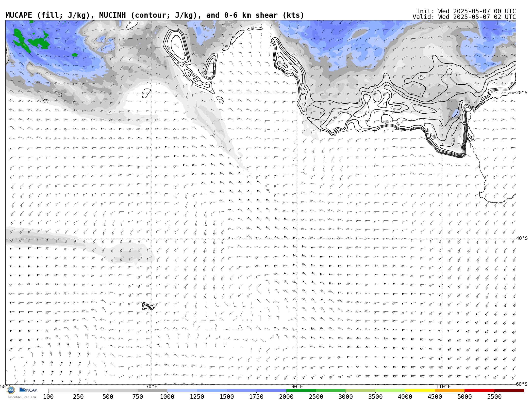Click the red colorbar swatch for 5000-5500

pos(480,391)
